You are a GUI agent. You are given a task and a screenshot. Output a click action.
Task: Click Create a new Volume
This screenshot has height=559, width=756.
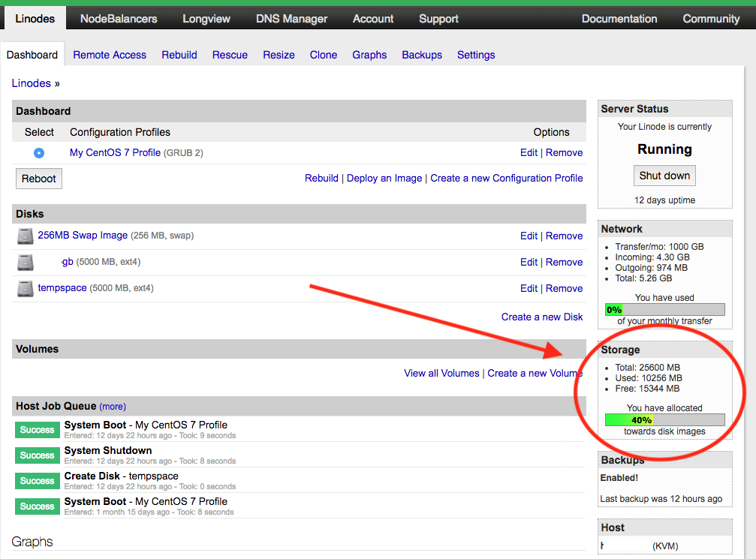pyautogui.click(x=535, y=374)
